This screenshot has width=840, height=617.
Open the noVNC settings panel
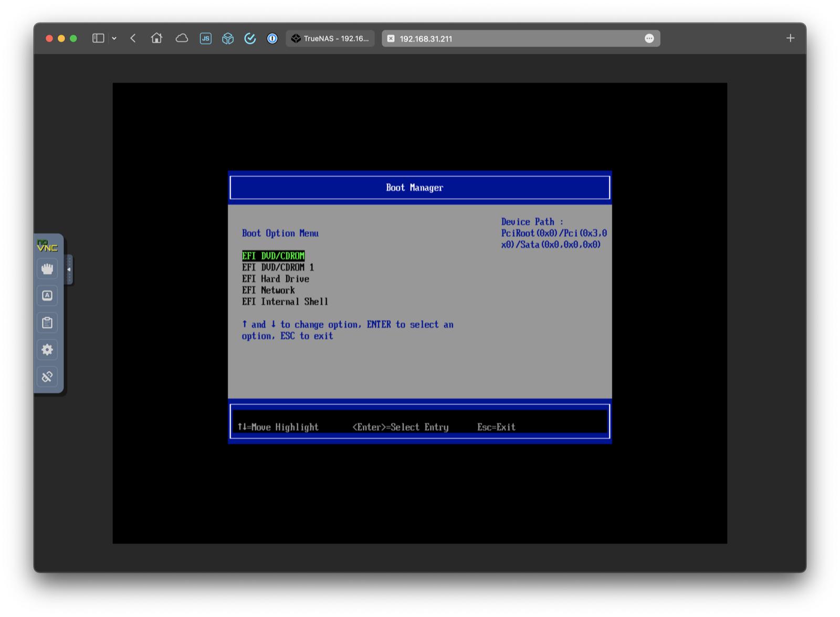pyautogui.click(x=47, y=350)
